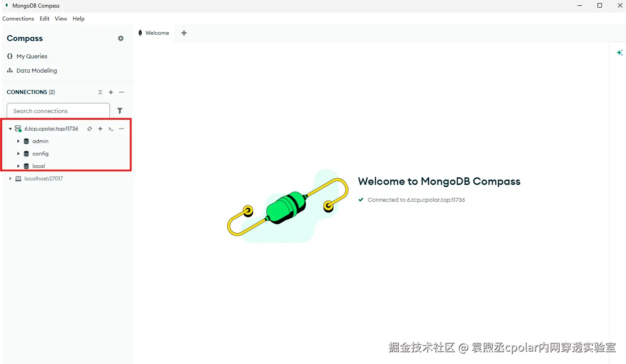Click Welcome to MongoDB Compass heading
Image resolution: width=626 pixels, height=364 pixels.
[x=439, y=181]
